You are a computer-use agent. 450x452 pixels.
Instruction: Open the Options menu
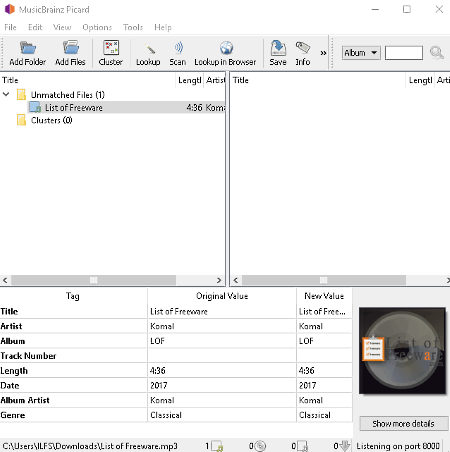click(97, 27)
